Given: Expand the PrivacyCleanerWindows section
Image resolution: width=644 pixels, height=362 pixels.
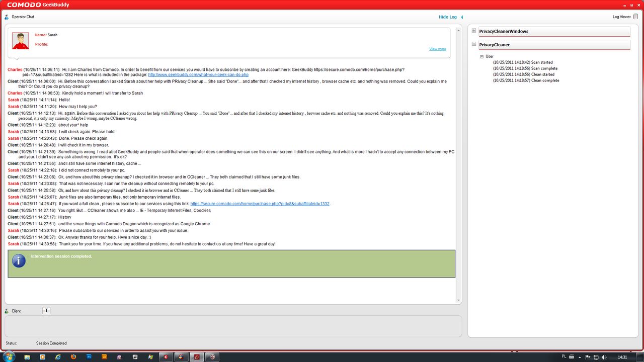Looking at the screenshot, I should [x=474, y=31].
